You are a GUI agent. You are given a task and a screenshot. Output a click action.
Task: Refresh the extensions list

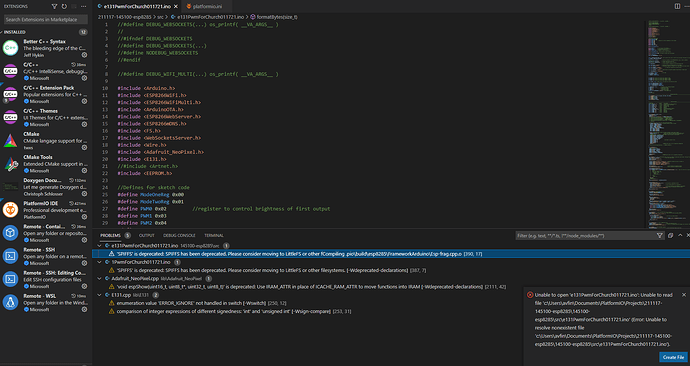tap(64, 7)
